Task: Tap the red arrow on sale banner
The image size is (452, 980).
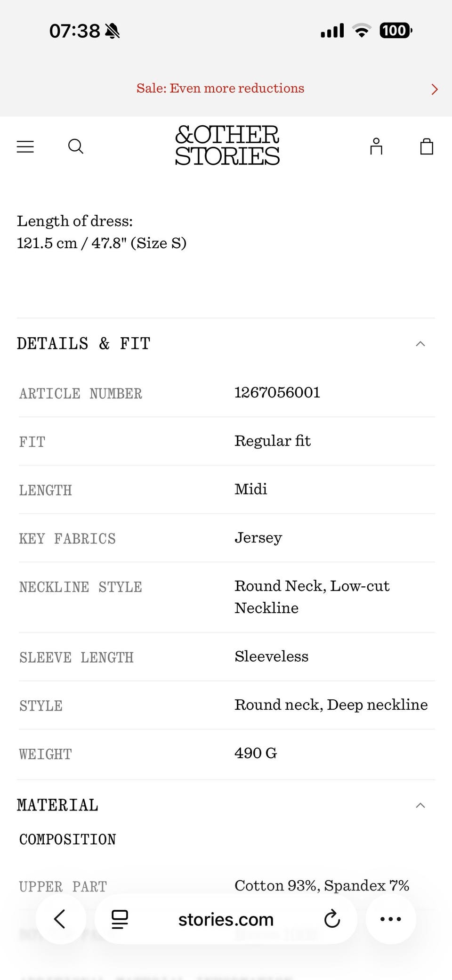Action: (x=434, y=89)
